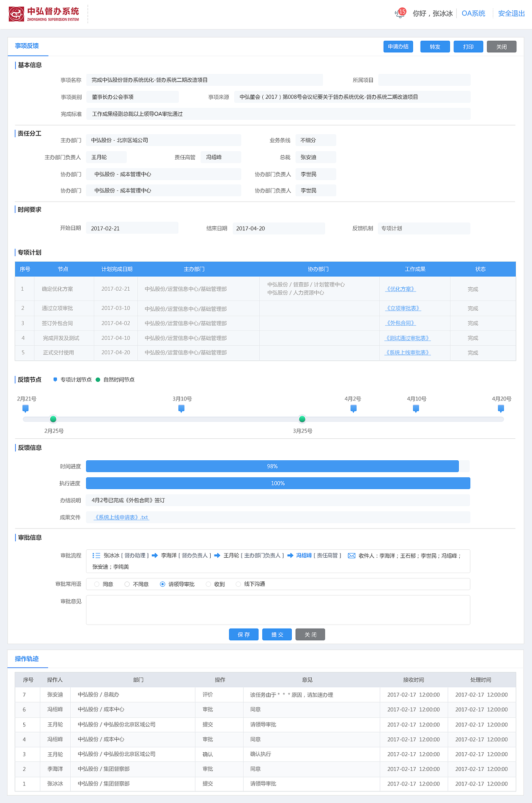Click the 保存 button
The width and height of the screenshot is (532, 803).
click(244, 635)
